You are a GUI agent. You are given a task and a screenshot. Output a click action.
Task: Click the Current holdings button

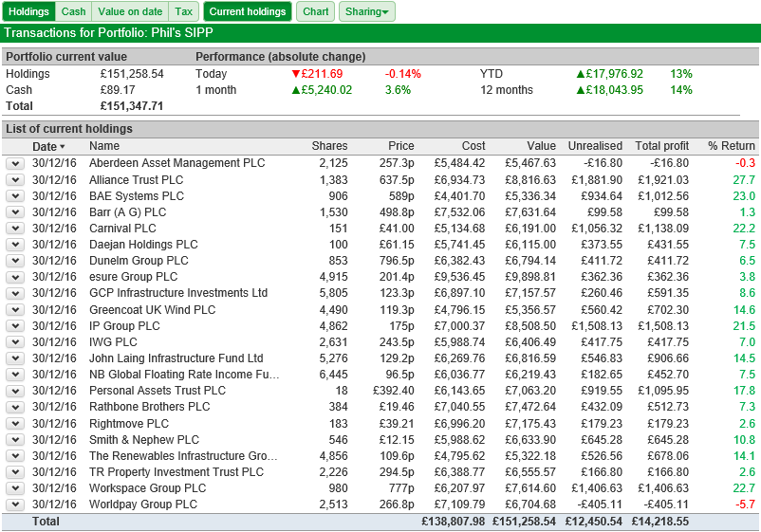[x=248, y=11]
